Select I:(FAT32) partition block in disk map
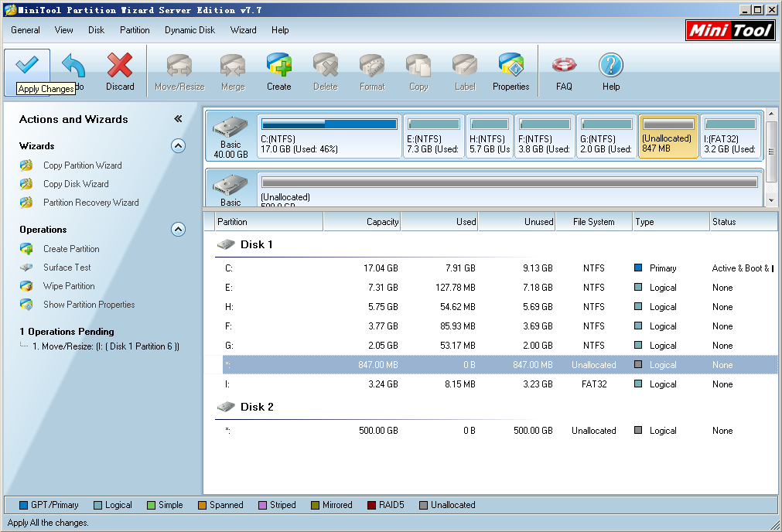This screenshot has height=532, width=782. coord(731,136)
